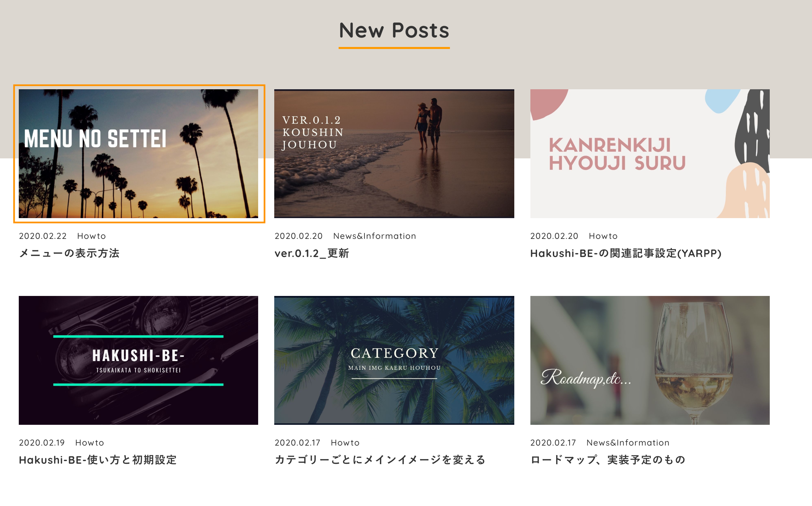Open the HAKUSHI-BE- car headlight thumbnail
This screenshot has width=812, height=506.
[138, 360]
